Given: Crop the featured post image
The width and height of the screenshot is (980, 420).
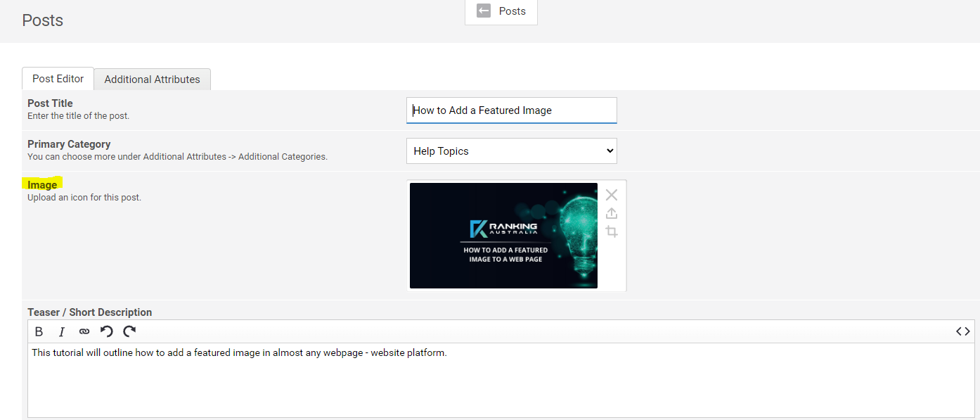Looking at the screenshot, I should (611, 231).
